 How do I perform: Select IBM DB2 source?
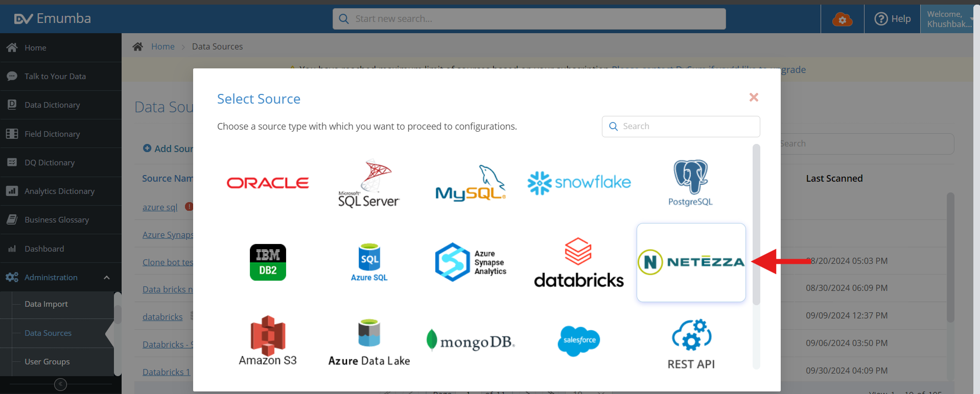click(268, 262)
